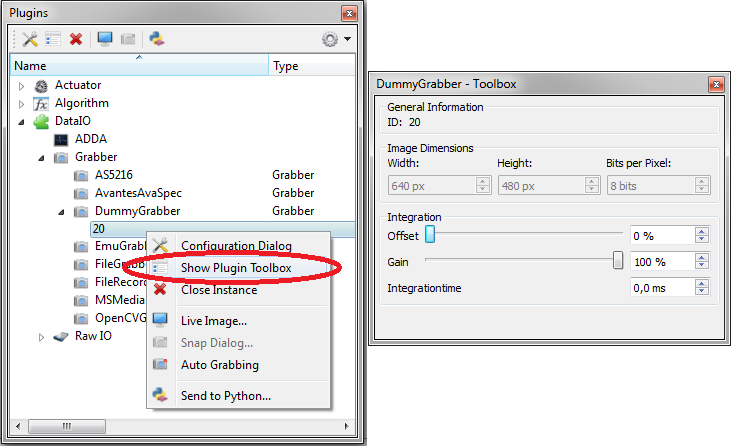Click the Integrationtime 0,0 ms field

point(662,288)
